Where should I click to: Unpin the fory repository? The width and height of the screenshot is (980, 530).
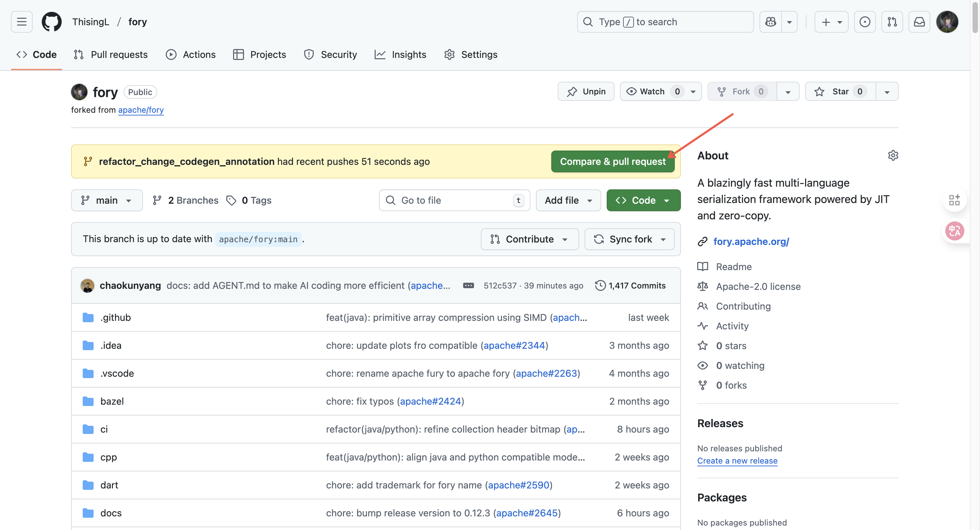(x=586, y=91)
